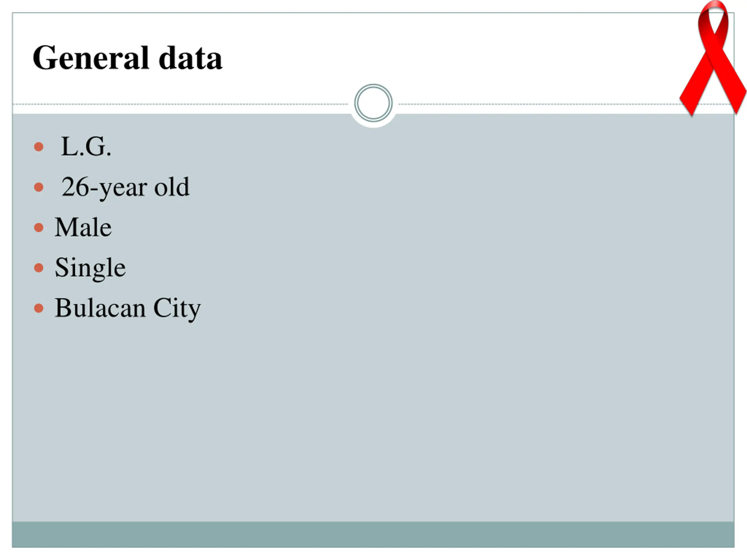747x560 pixels.
Task: Click the word City in last bullet
Action: [x=177, y=309]
